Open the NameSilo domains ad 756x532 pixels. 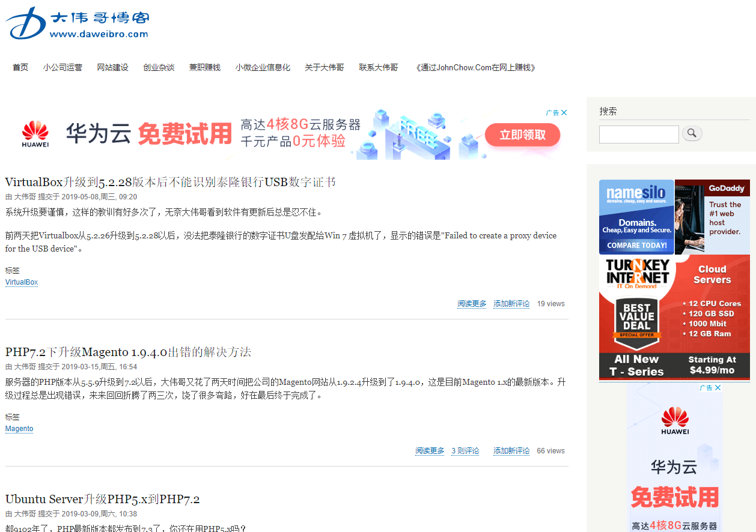[636, 217]
